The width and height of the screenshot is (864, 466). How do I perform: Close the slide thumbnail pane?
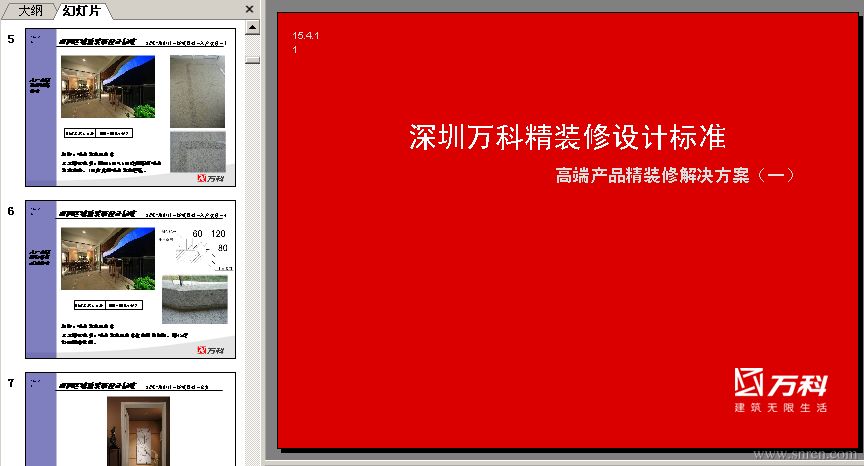249,9
